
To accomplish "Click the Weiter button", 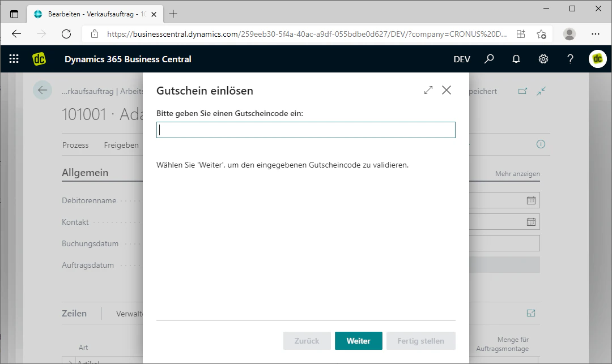I will coord(358,341).
